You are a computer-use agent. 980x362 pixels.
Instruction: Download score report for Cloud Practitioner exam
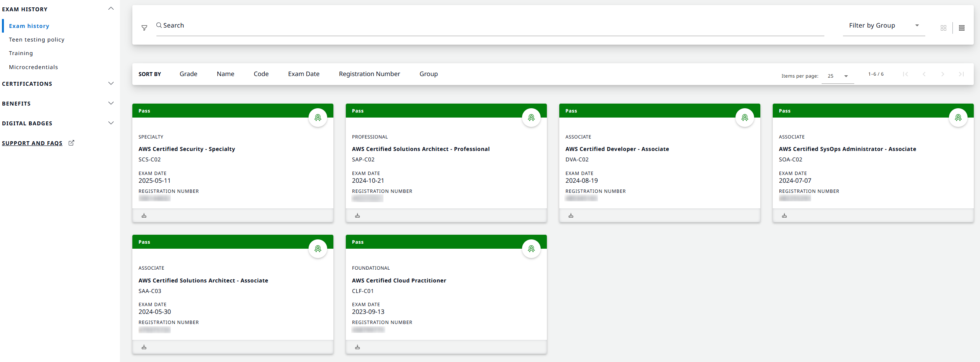point(357,347)
